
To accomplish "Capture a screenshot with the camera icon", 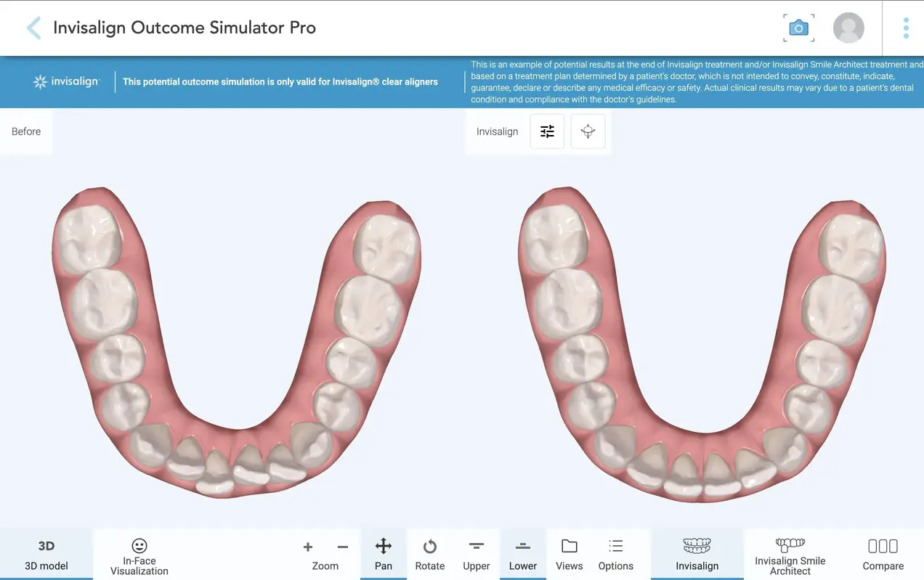I will (798, 28).
